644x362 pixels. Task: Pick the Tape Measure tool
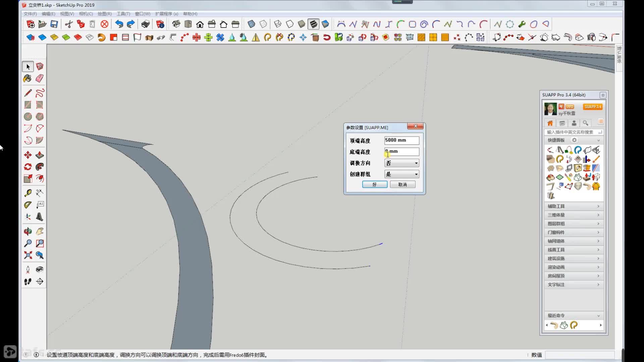[28, 193]
